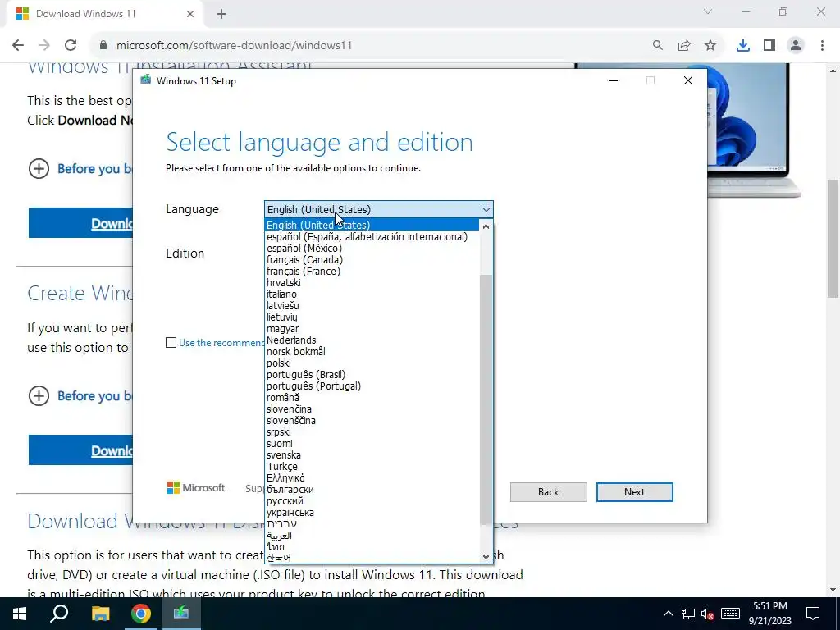Show hidden system tray icons
Viewport: 840px width, 630px height.
click(668, 614)
